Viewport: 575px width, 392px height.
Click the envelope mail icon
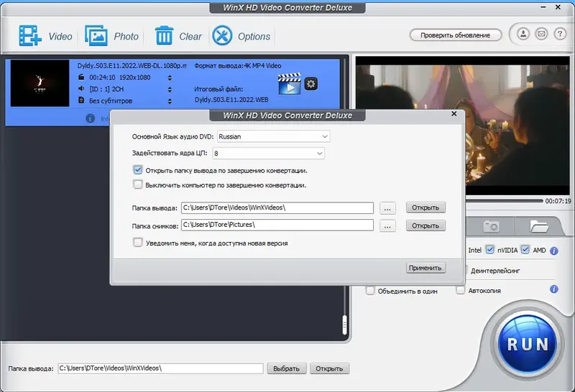coord(541,34)
